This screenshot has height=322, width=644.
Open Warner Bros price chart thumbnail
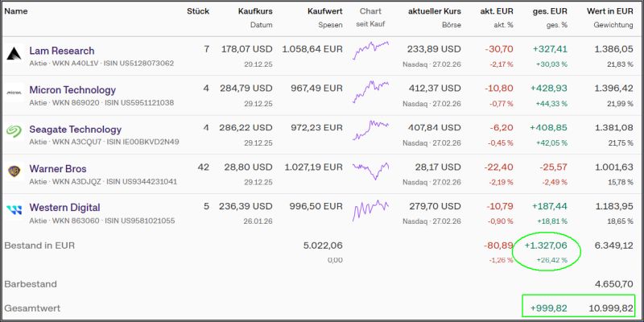[370, 169]
